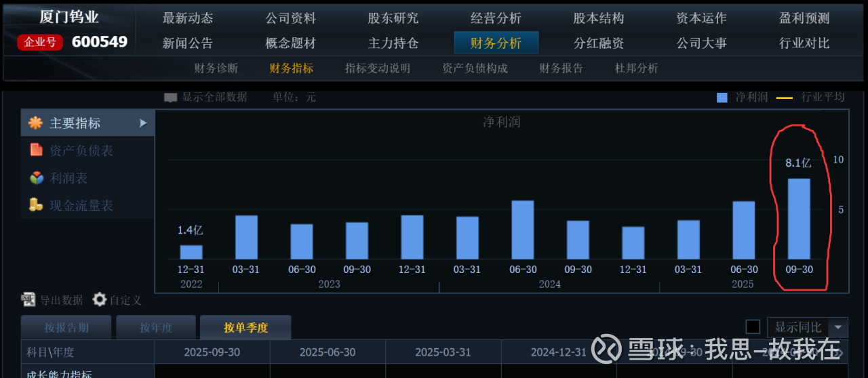Screen dimensions: 868x378
Task: Click the 自定义 gear icon
Action: coord(100,299)
